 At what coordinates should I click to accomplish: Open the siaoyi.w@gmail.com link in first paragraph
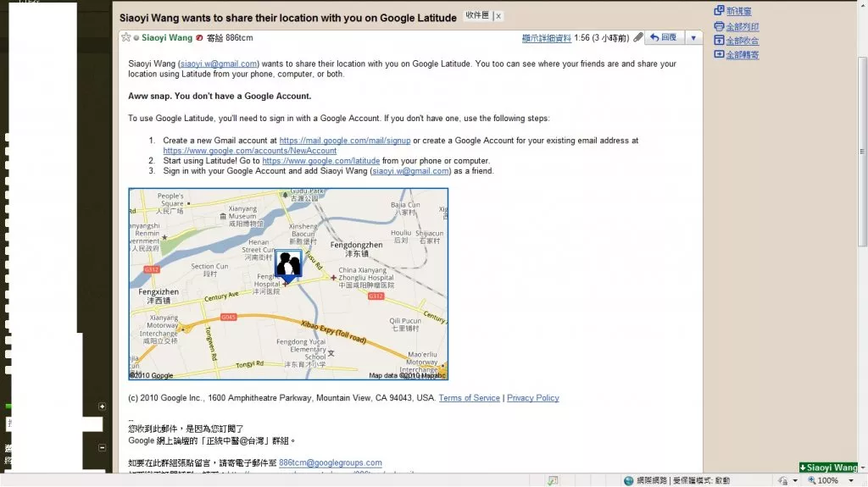pyautogui.click(x=219, y=64)
